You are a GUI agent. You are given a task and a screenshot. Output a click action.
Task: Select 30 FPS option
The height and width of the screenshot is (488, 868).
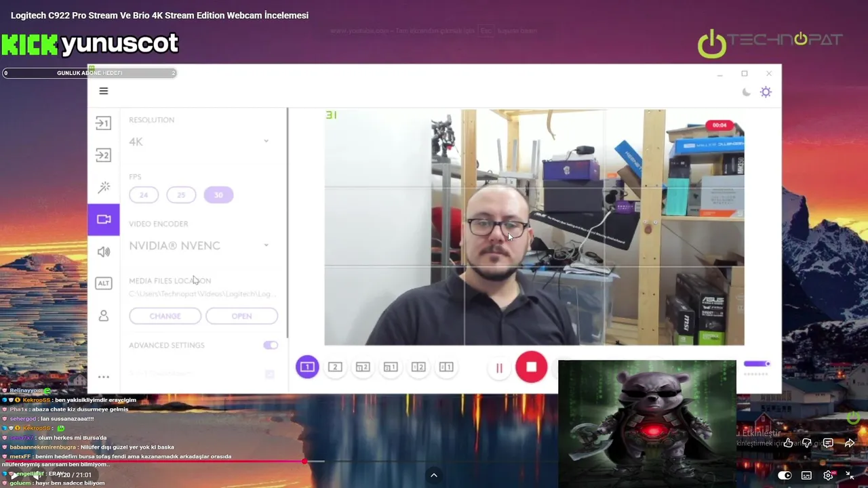(218, 195)
